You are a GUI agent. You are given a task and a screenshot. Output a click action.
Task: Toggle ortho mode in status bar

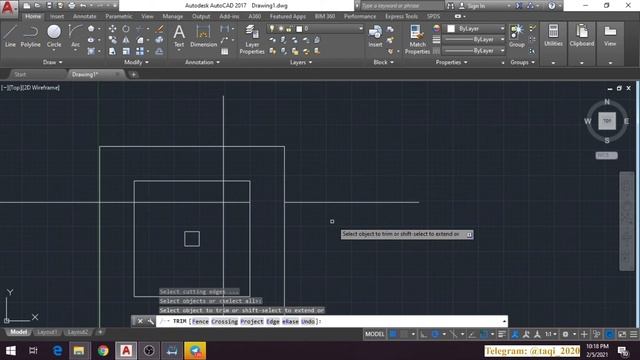[x=424, y=334]
